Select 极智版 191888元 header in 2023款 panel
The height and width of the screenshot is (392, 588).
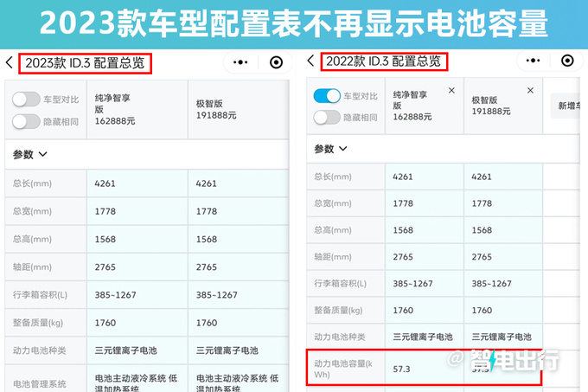239,109
